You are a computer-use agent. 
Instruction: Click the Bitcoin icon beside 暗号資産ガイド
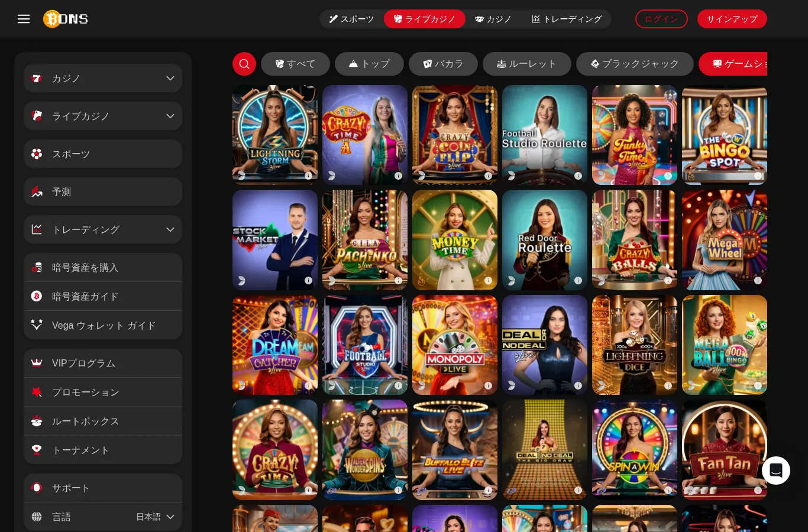pos(37,296)
